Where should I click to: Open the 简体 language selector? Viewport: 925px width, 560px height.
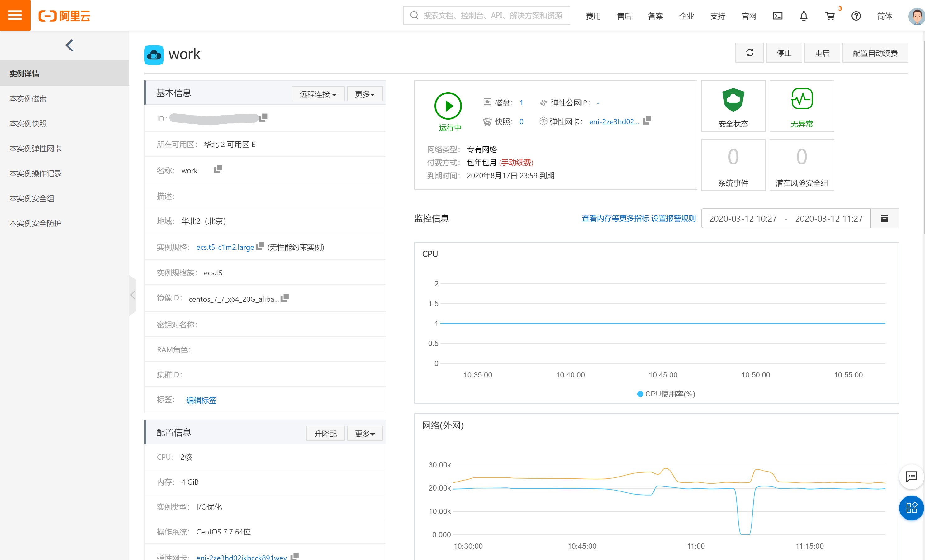(x=885, y=16)
